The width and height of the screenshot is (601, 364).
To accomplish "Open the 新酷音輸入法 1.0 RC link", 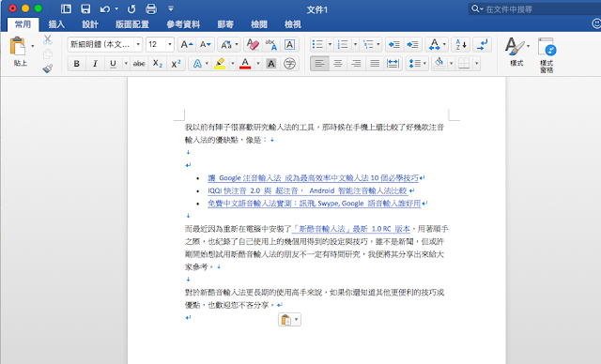I will click(x=351, y=229).
